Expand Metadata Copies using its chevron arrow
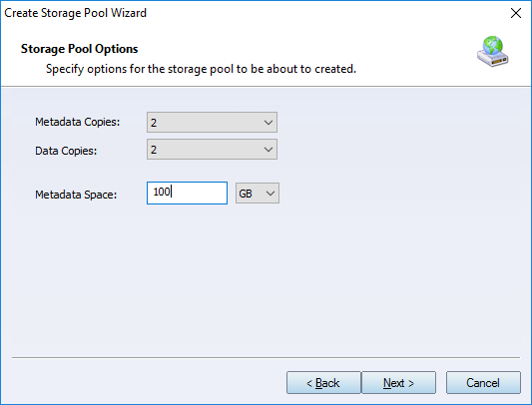 click(x=268, y=123)
